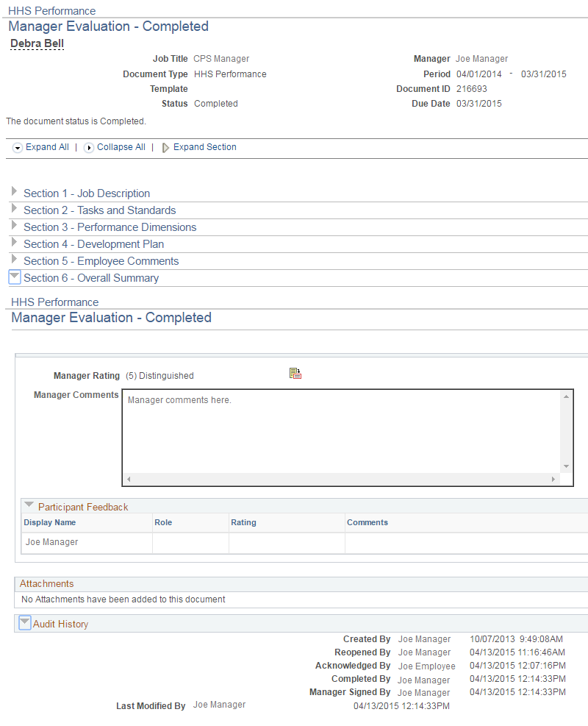Click the Debra Bell employee name link
The image size is (588, 726).
click(x=37, y=44)
